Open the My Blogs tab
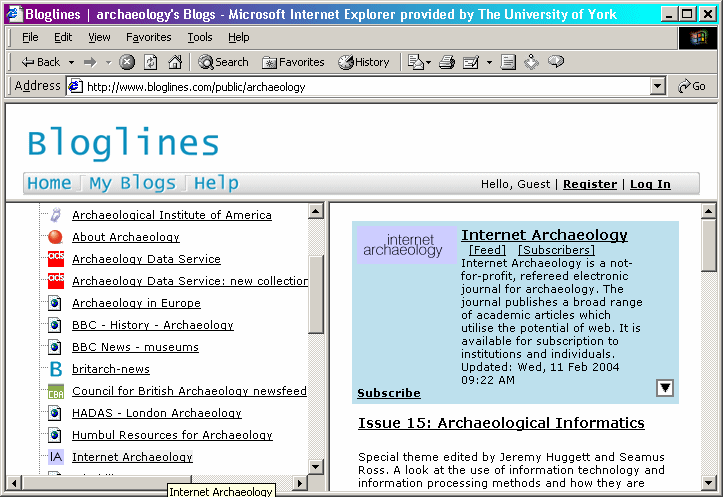723x497 pixels. (133, 183)
